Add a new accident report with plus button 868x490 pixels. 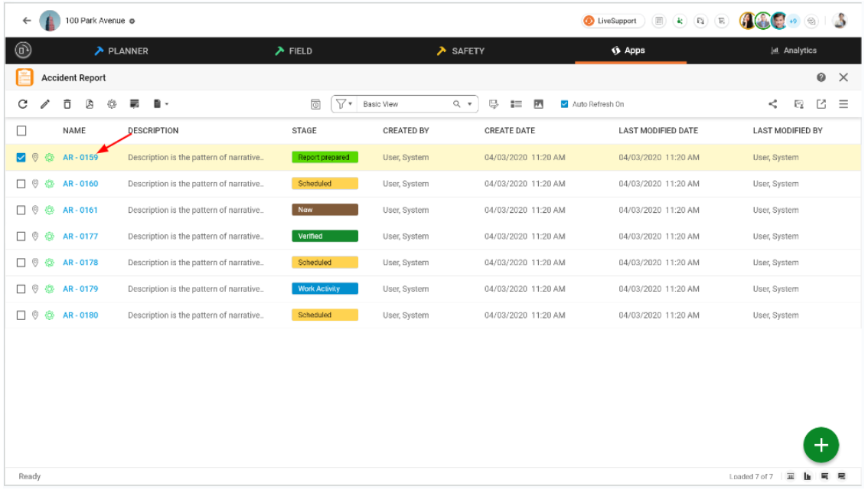coord(821,445)
